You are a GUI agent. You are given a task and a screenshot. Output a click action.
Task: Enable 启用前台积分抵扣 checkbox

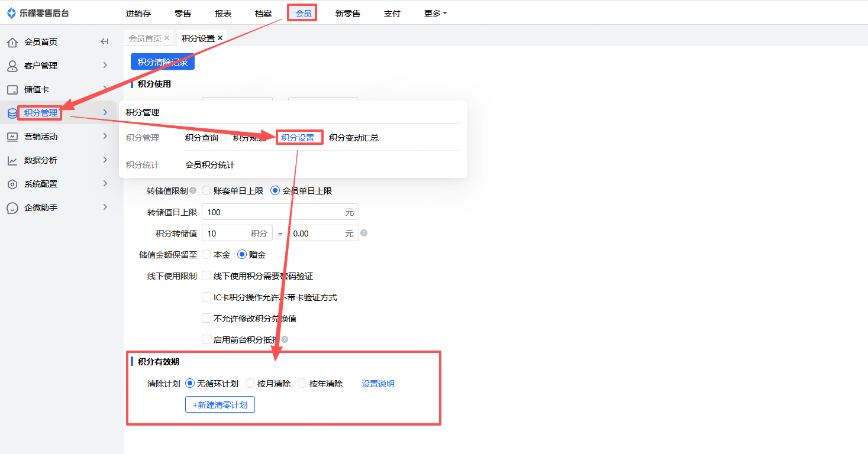[206, 339]
